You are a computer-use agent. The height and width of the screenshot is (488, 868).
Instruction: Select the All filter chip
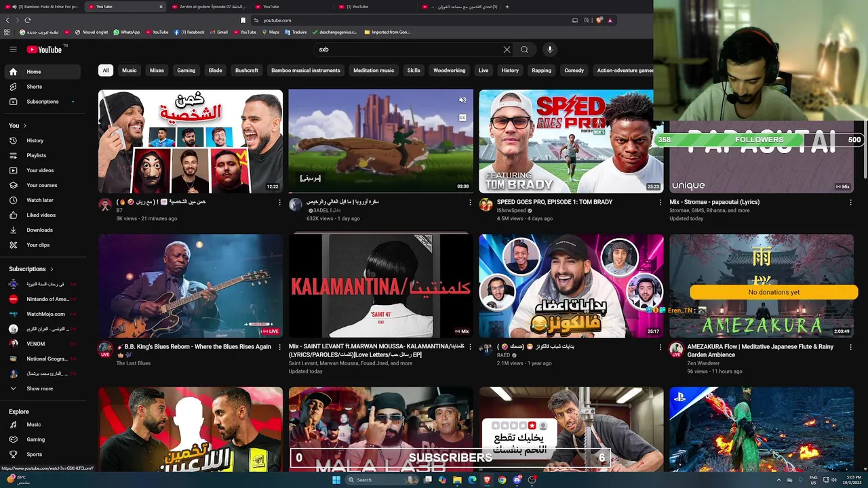[x=105, y=70]
